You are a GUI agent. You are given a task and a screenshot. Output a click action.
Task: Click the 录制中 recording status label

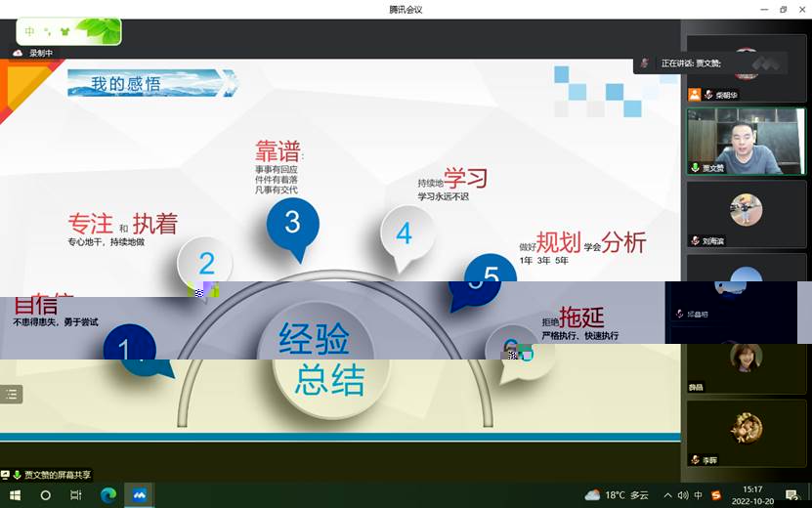coord(41,53)
